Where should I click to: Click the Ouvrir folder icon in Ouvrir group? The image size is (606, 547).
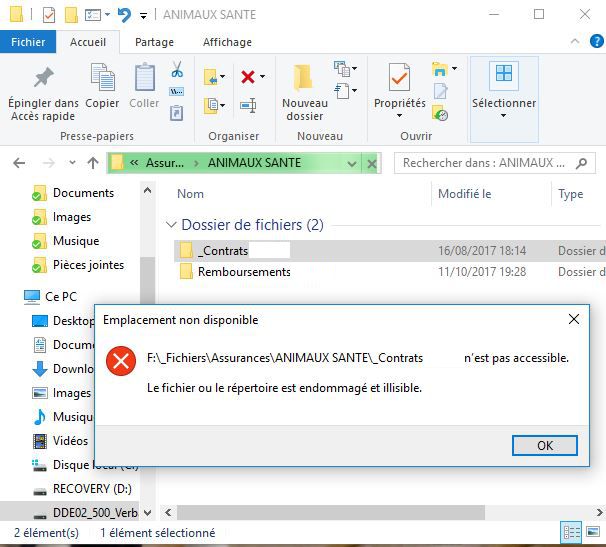(440, 69)
